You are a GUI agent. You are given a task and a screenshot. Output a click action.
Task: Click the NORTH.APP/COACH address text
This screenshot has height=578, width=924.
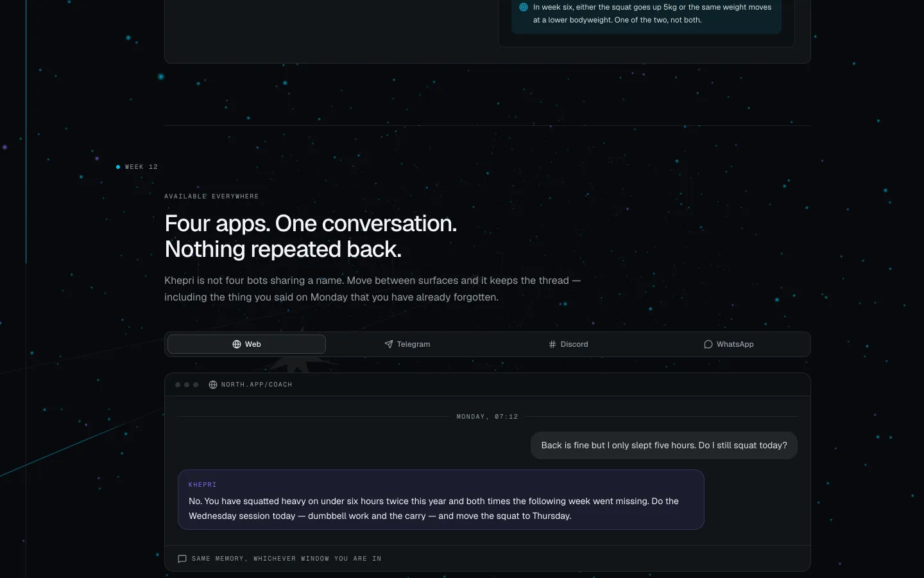pos(257,385)
